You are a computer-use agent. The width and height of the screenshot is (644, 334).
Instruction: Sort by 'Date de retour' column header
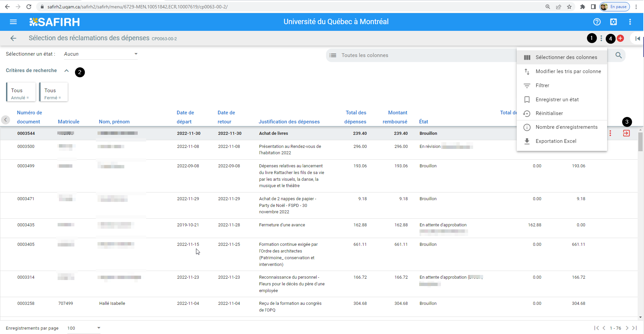coord(226,117)
